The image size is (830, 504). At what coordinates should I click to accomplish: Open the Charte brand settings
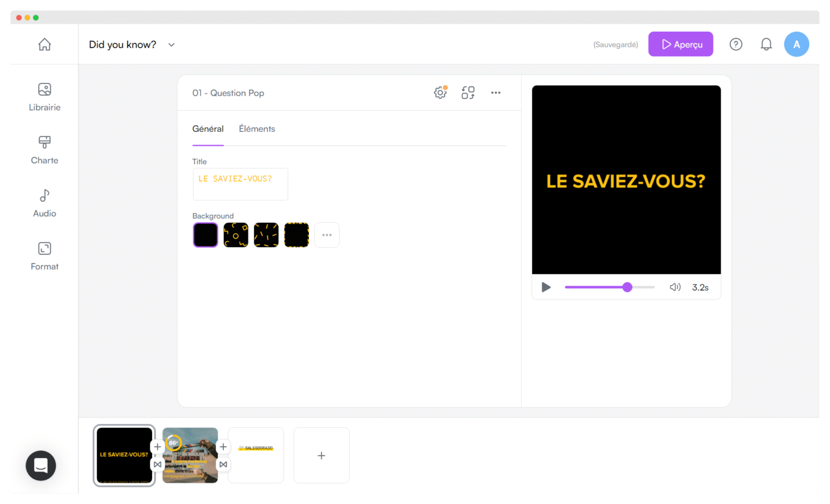(44, 150)
